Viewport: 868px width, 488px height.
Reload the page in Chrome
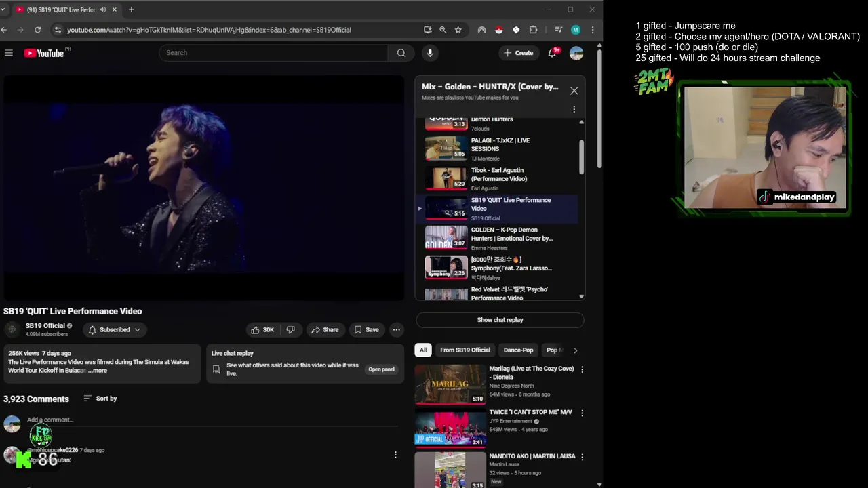(37, 30)
